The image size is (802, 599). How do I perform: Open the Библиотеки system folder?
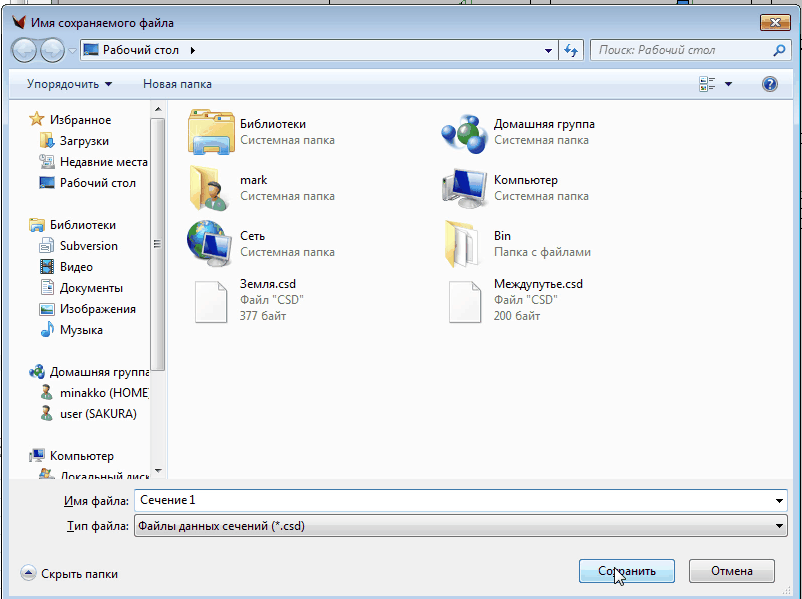210,132
